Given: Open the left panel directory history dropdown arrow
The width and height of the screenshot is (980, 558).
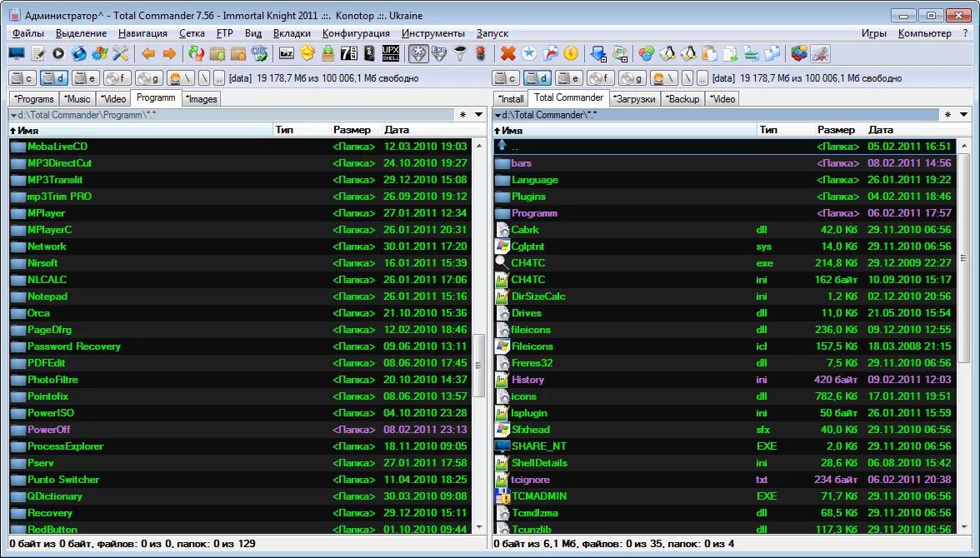Looking at the screenshot, I should click(478, 115).
